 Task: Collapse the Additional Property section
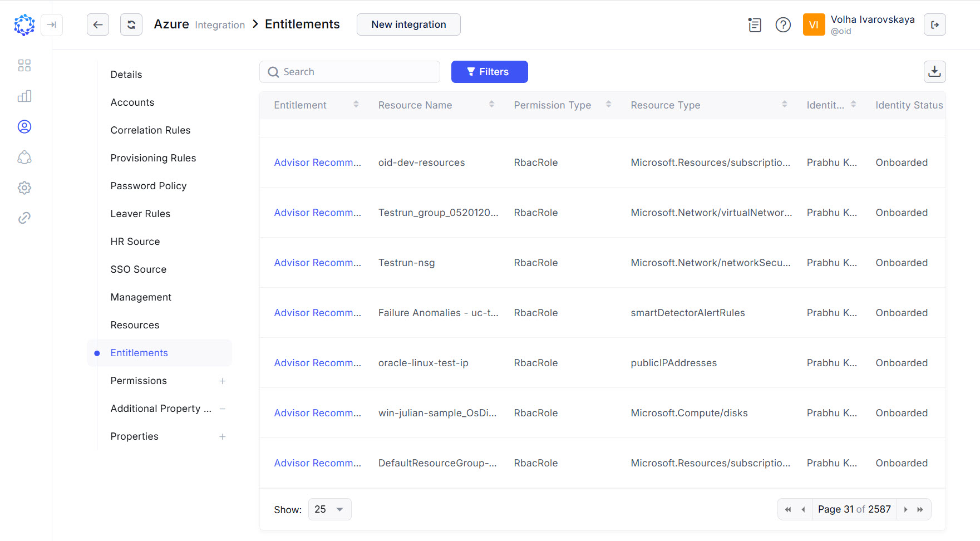pyautogui.click(x=222, y=409)
